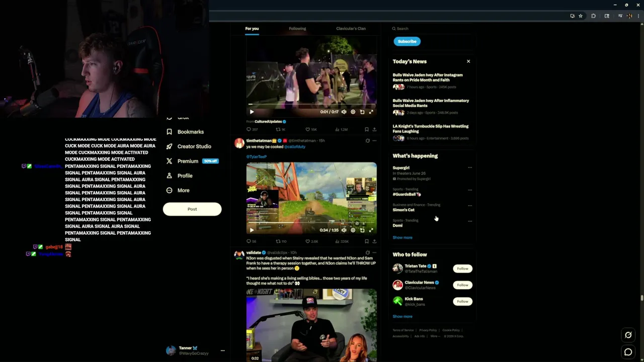Show more under Who to follow
Viewport: 644px width, 362px height.
(403, 316)
